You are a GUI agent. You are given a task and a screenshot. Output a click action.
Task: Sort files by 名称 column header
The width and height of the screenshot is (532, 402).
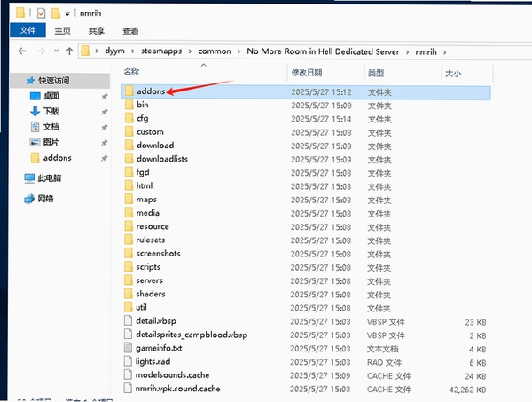pyautogui.click(x=131, y=72)
